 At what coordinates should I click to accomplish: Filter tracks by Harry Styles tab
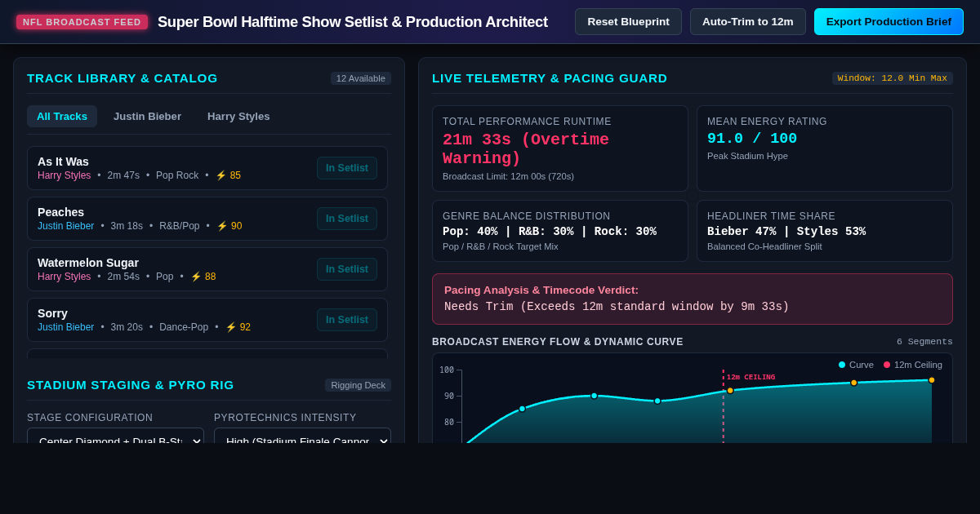coord(238,116)
